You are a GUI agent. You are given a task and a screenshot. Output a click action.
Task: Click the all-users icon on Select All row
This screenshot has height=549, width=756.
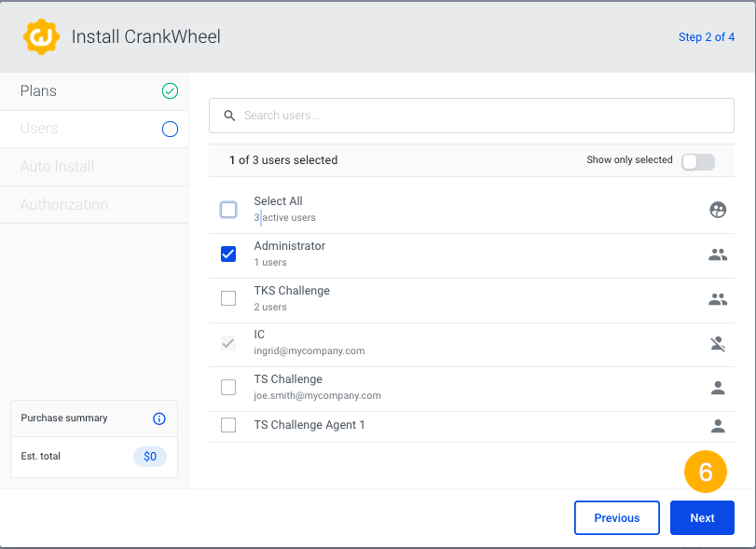click(718, 210)
